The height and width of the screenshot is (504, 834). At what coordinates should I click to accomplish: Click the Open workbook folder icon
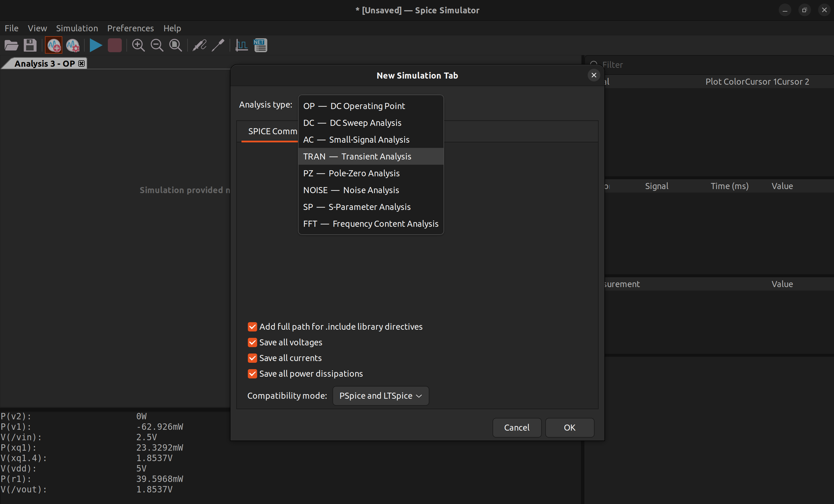11,45
